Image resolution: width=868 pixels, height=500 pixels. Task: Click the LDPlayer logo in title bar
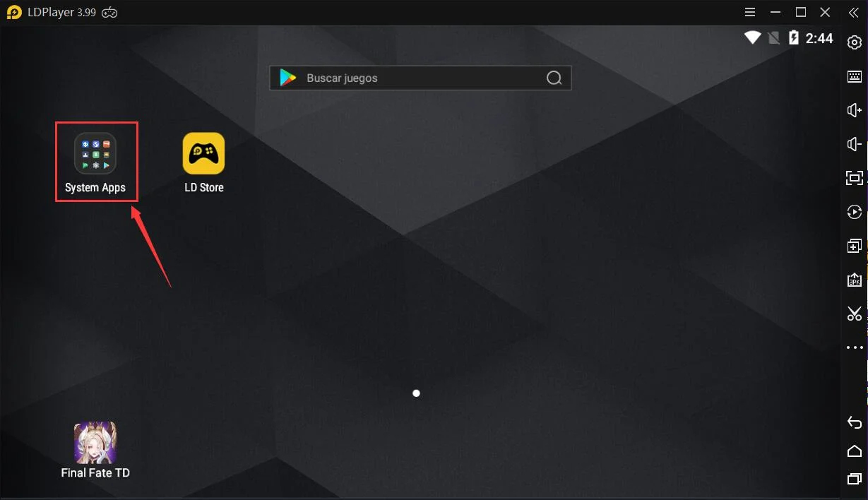click(x=14, y=13)
